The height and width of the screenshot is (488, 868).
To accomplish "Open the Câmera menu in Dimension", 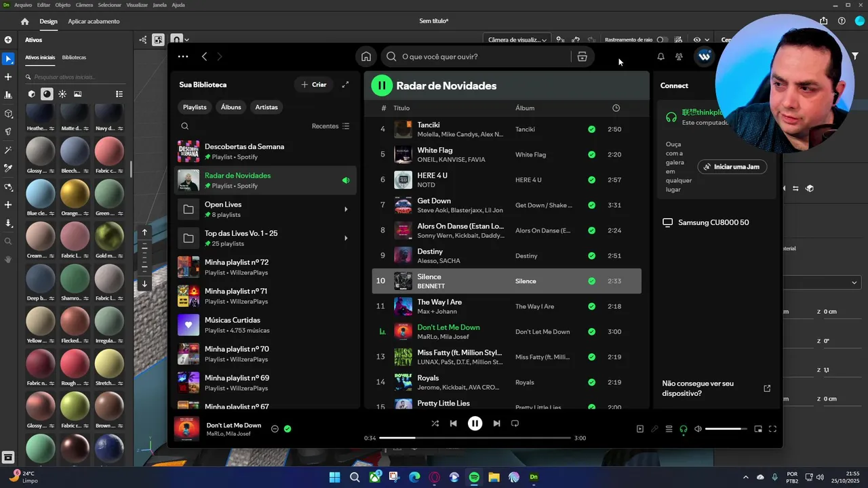I will tap(84, 5).
